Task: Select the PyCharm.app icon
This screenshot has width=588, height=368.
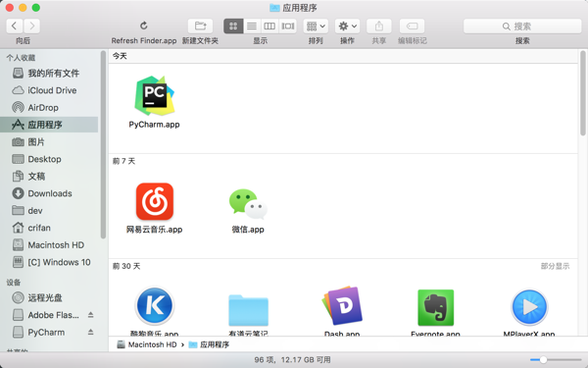Action: pyautogui.click(x=155, y=96)
